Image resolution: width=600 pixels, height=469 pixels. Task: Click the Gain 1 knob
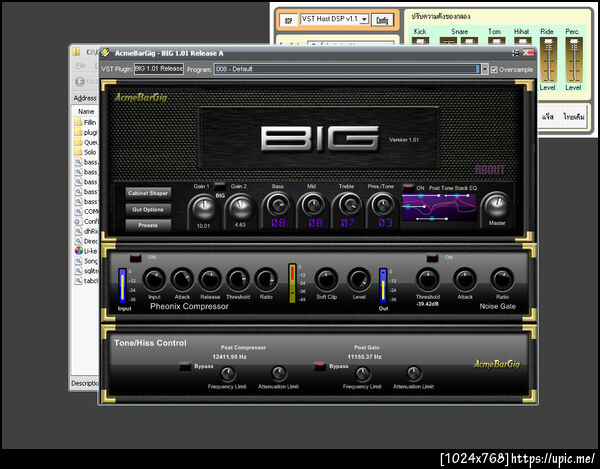pos(204,207)
